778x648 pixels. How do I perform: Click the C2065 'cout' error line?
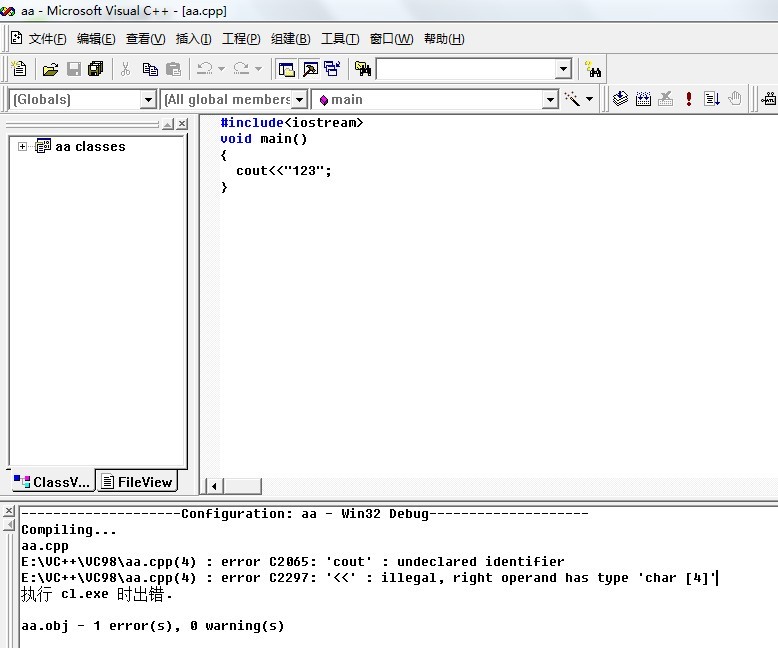[292, 562]
